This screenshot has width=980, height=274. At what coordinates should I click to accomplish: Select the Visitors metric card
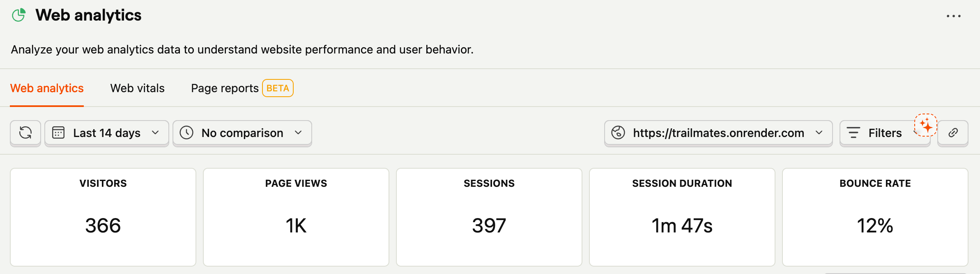[104, 216]
